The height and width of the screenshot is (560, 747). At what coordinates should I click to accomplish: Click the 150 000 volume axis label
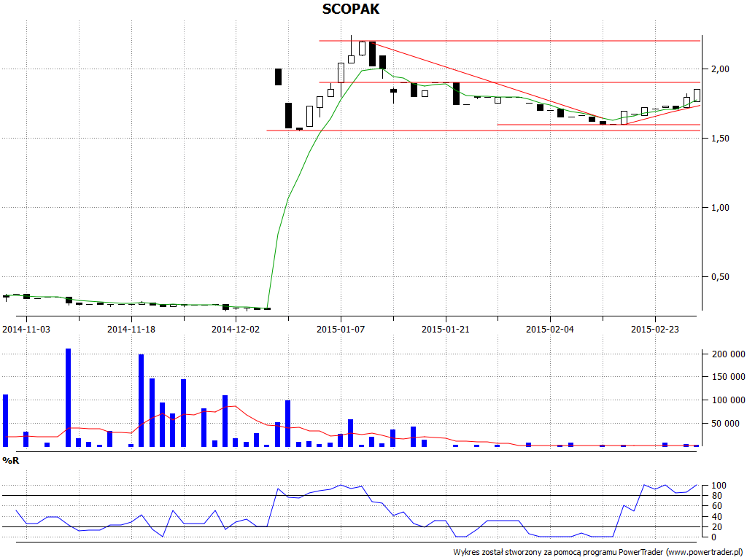tap(728, 377)
